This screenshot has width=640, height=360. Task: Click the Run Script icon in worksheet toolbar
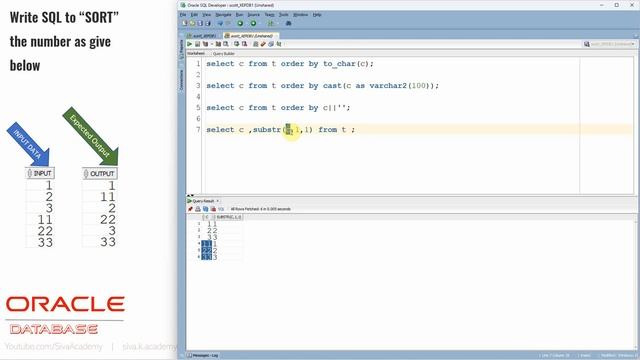pyautogui.click(x=198, y=44)
